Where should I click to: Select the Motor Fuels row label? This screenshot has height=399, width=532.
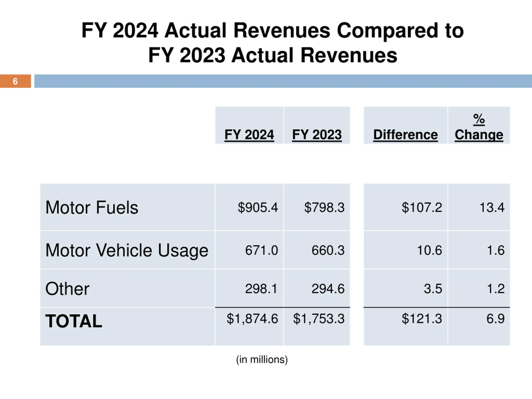click(x=92, y=207)
